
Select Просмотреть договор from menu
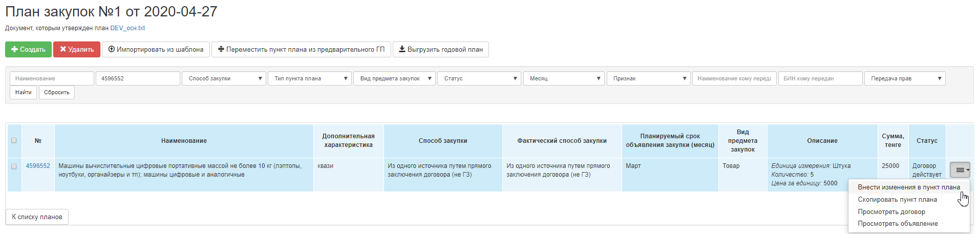click(x=891, y=212)
